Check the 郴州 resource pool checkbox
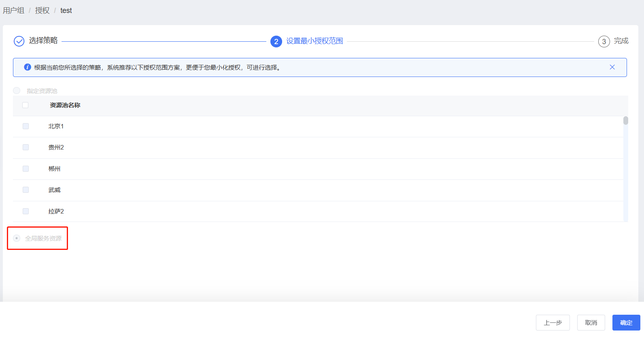This screenshot has height=337, width=644. coord(26,169)
